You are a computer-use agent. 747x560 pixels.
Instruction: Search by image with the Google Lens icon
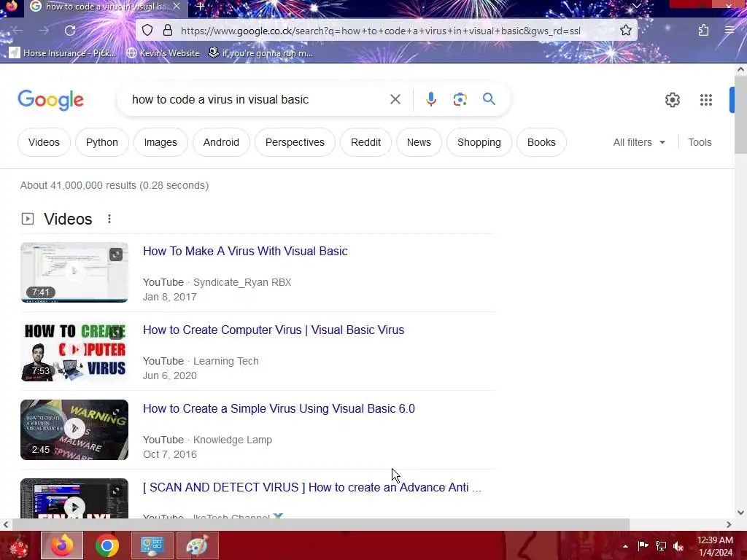[x=460, y=99]
